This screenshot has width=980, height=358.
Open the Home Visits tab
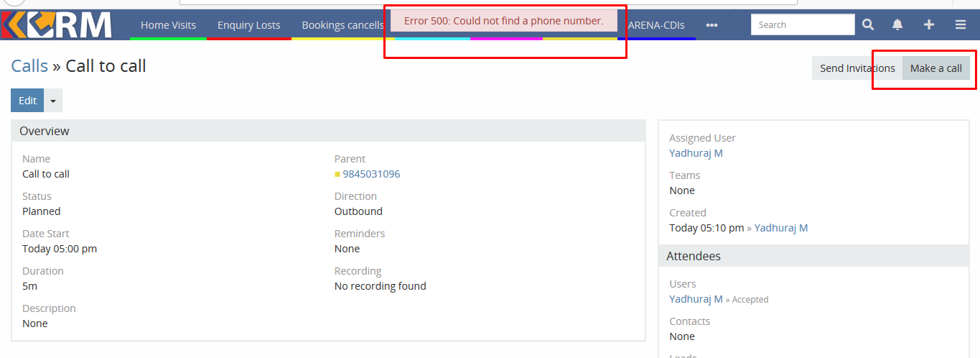click(168, 24)
